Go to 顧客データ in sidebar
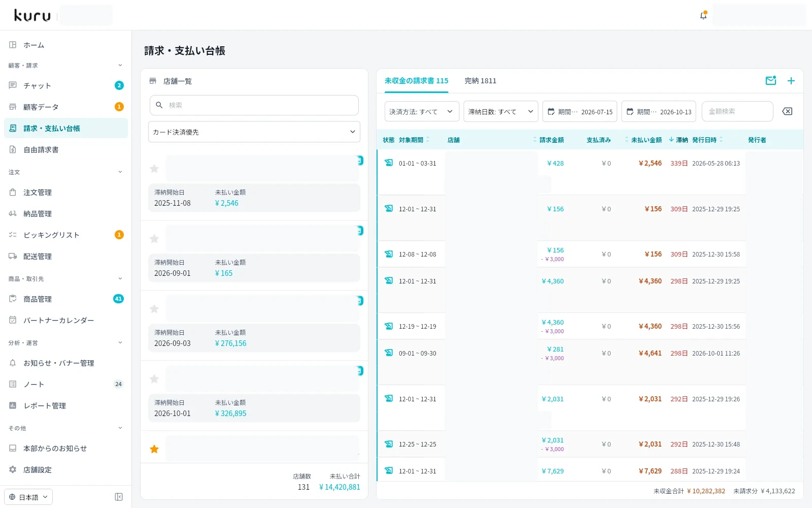This screenshot has height=508, width=812. (66, 107)
